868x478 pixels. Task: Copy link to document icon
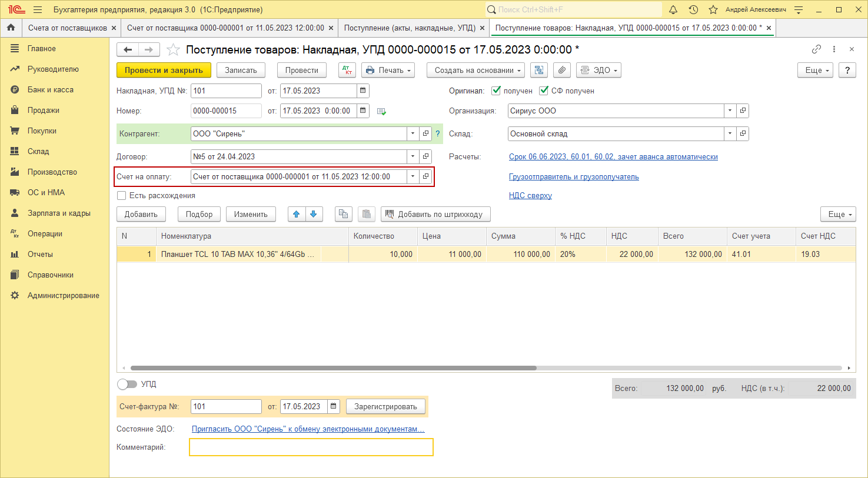(816, 49)
